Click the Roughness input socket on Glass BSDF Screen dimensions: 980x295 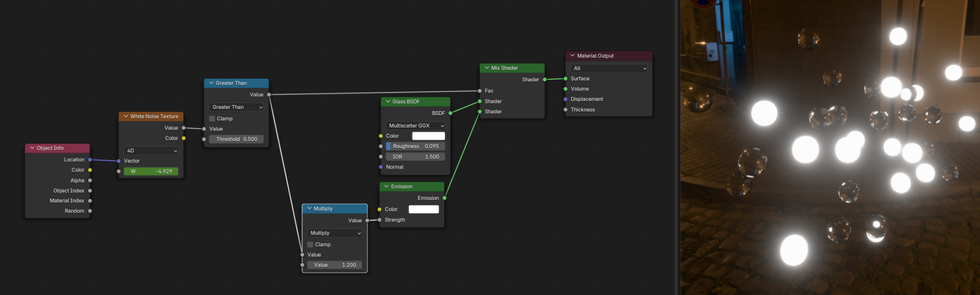coord(381,146)
